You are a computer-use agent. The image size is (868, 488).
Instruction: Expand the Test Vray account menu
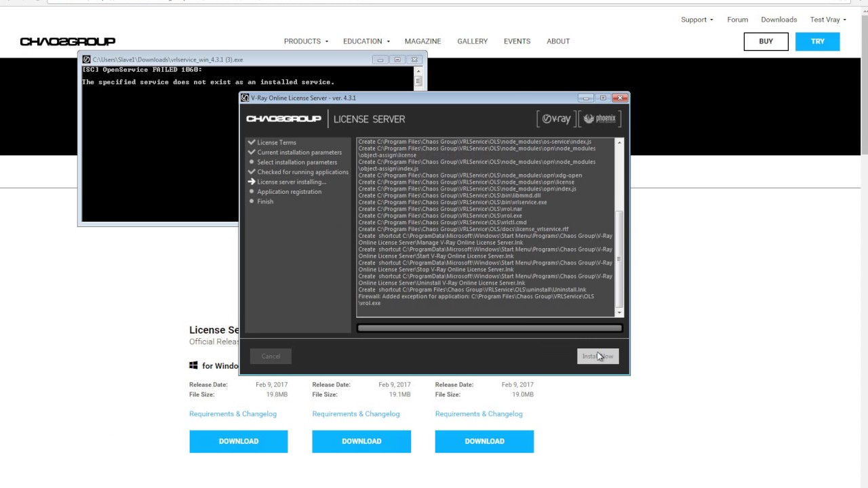tap(828, 20)
